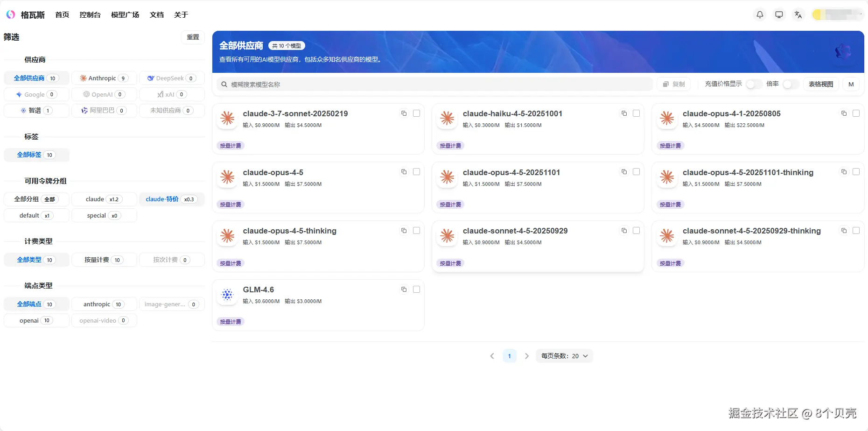
Task: Check the GLM-4.6 checkbox
Action: pos(416,290)
